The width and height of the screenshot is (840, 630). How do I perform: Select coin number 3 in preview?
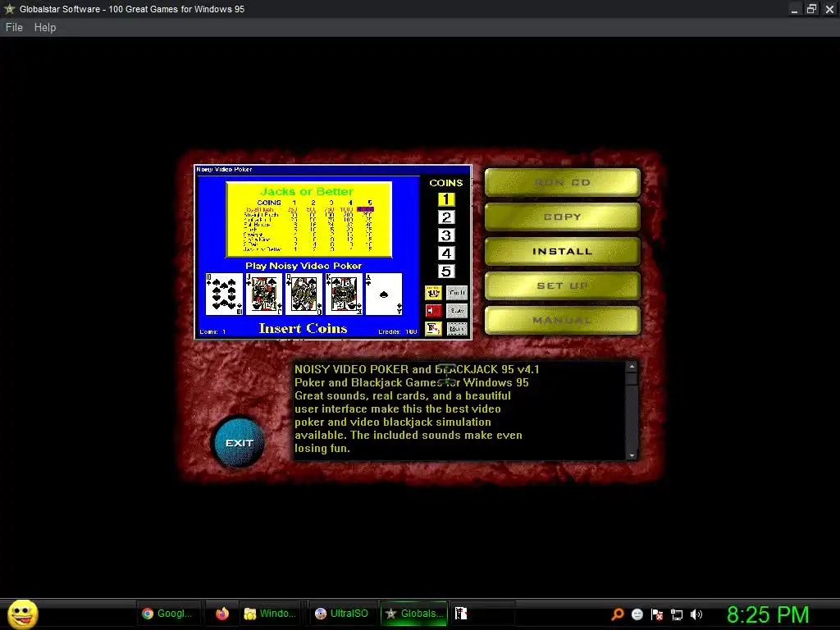point(446,235)
